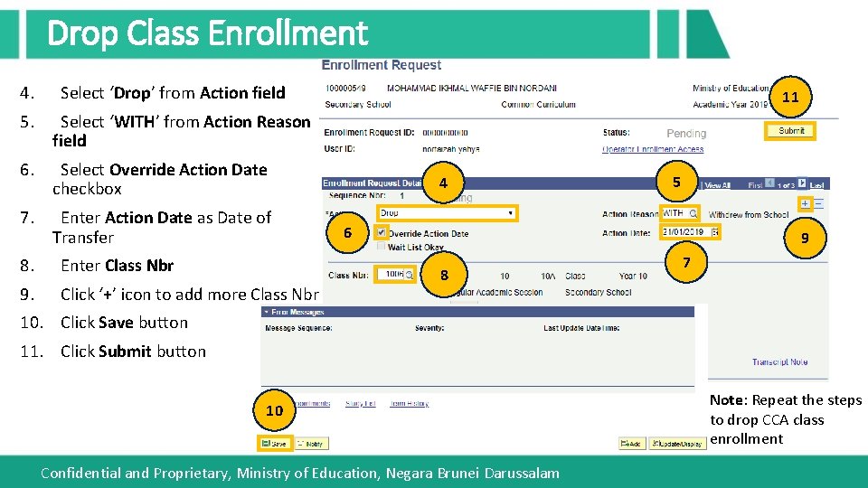
Task: Click the Action Reason field containing WITH
Action: click(675, 213)
